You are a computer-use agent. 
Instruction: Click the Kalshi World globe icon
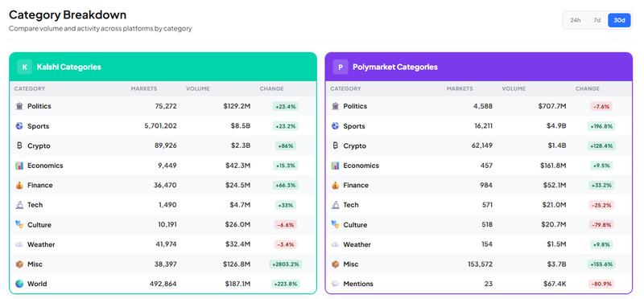coord(19,284)
